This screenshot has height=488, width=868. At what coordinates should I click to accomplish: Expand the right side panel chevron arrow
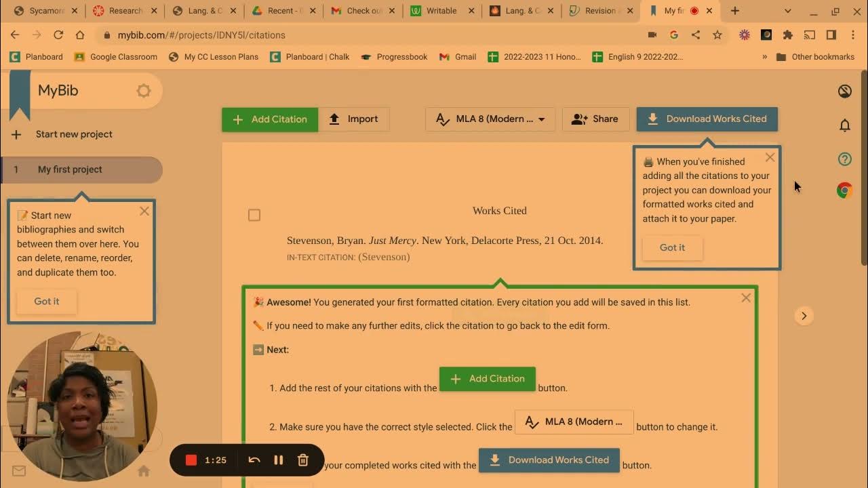click(804, 315)
